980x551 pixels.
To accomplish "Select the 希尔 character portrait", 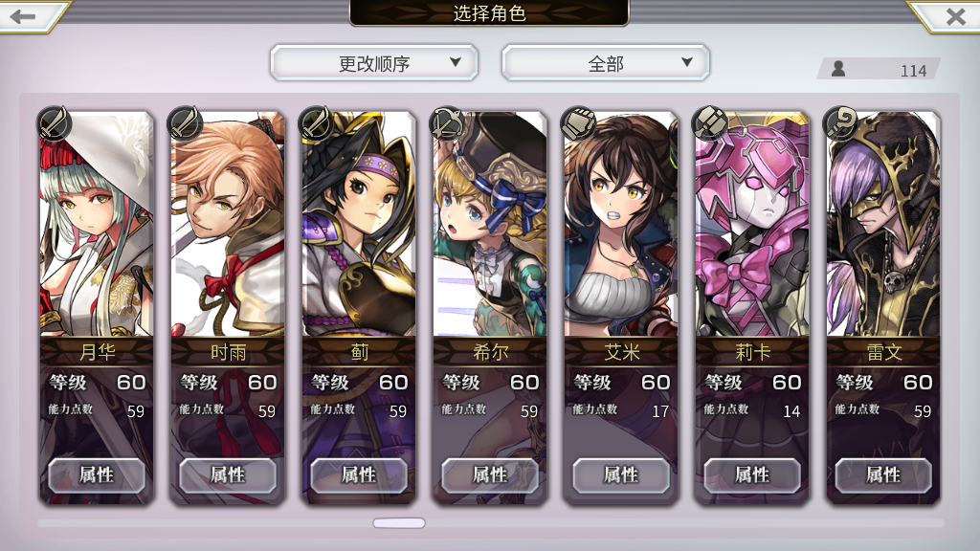I will point(490,224).
